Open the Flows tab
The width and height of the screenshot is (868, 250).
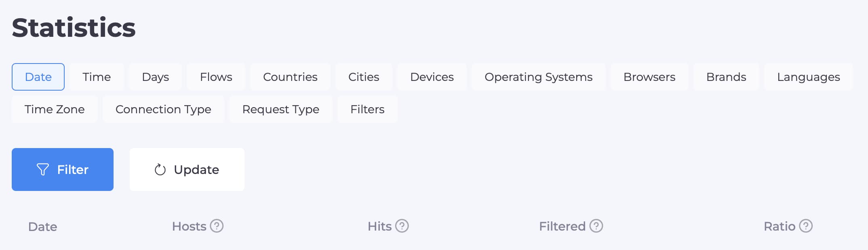pyautogui.click(x=216, y=77)
